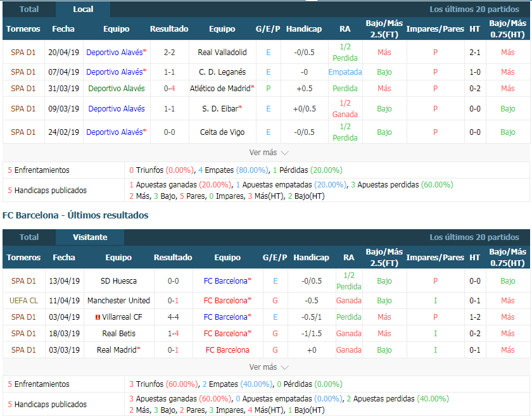Click the date 03/03/19
The height and width of the screenshot is (416, 532).
coord(64,350)
